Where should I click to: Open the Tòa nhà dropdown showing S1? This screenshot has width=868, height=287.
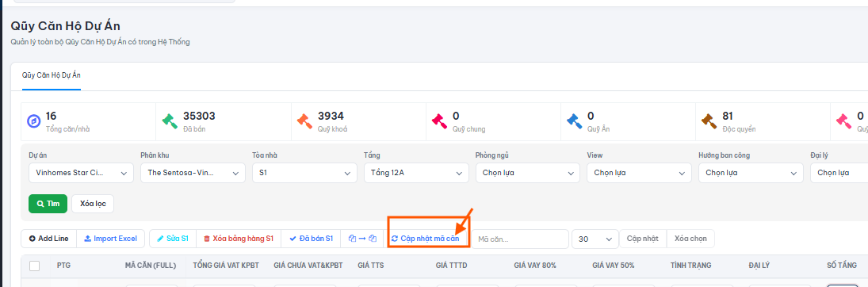(304, 173)
